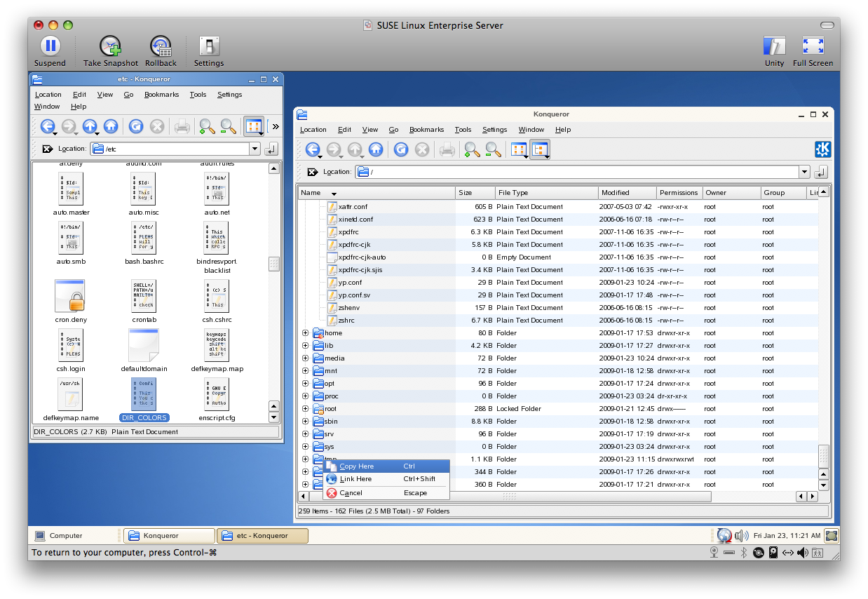Expand the locked root folder

click(305, 409)
